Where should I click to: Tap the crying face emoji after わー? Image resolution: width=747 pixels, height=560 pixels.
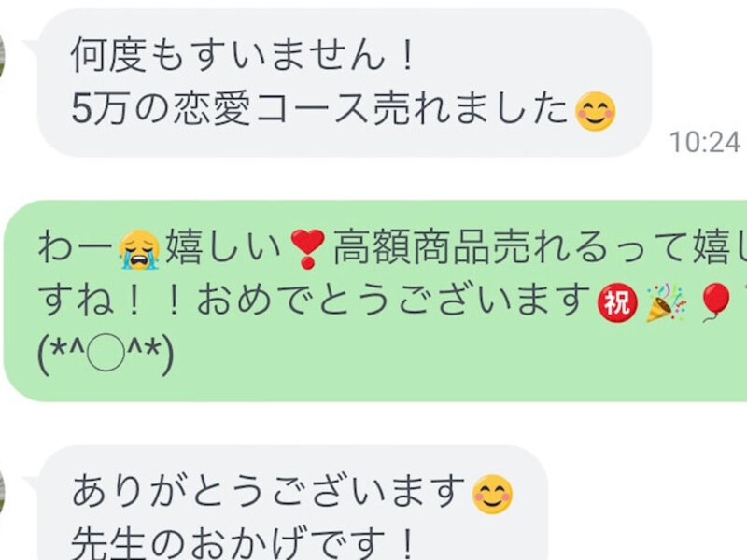[139, 249]
